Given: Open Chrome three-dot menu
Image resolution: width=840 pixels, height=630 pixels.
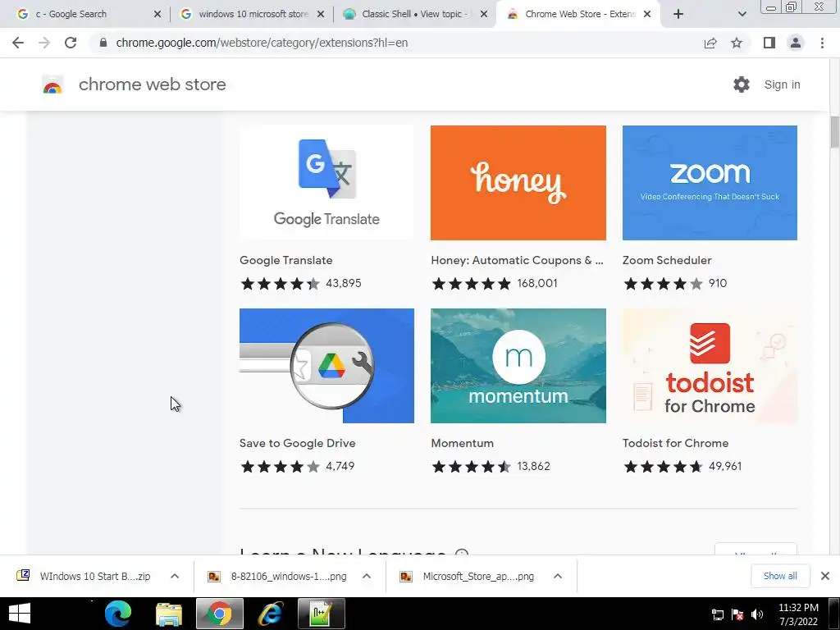Looking at the screenshot, I should tap(822, 43).
